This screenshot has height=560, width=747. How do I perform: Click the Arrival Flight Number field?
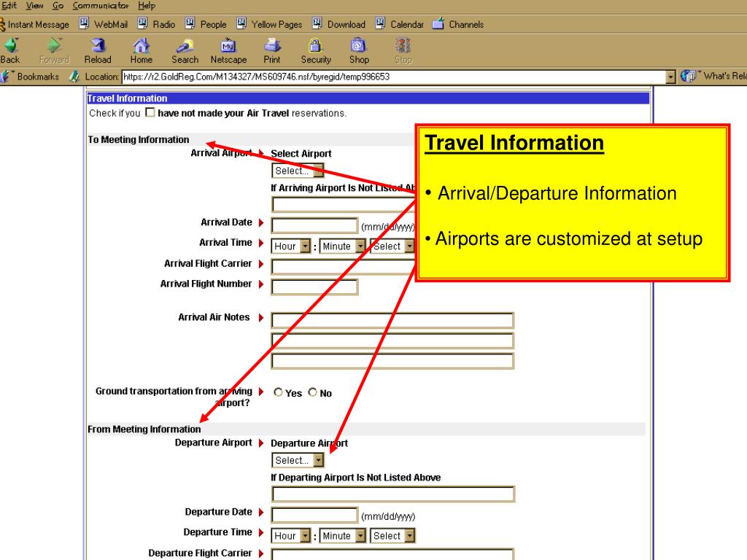point(314,287)
